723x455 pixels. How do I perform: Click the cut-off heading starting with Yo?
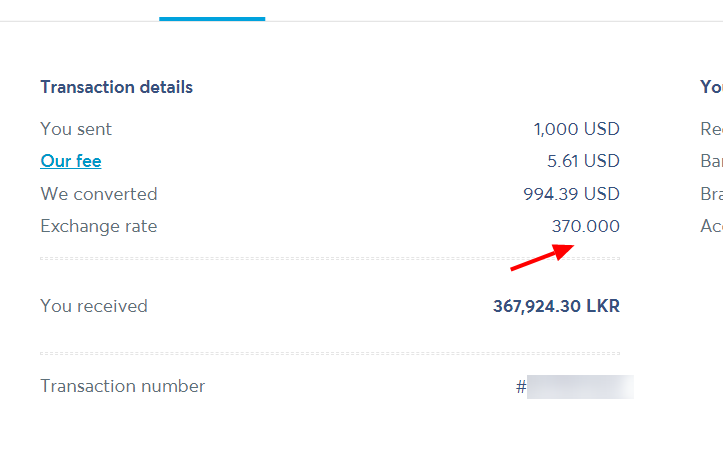point(711,87)
